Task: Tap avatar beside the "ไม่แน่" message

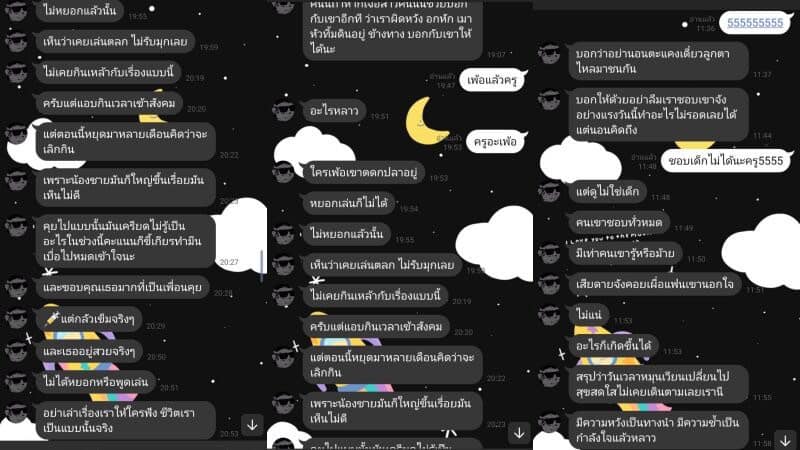Action: (x=550, y=314)
